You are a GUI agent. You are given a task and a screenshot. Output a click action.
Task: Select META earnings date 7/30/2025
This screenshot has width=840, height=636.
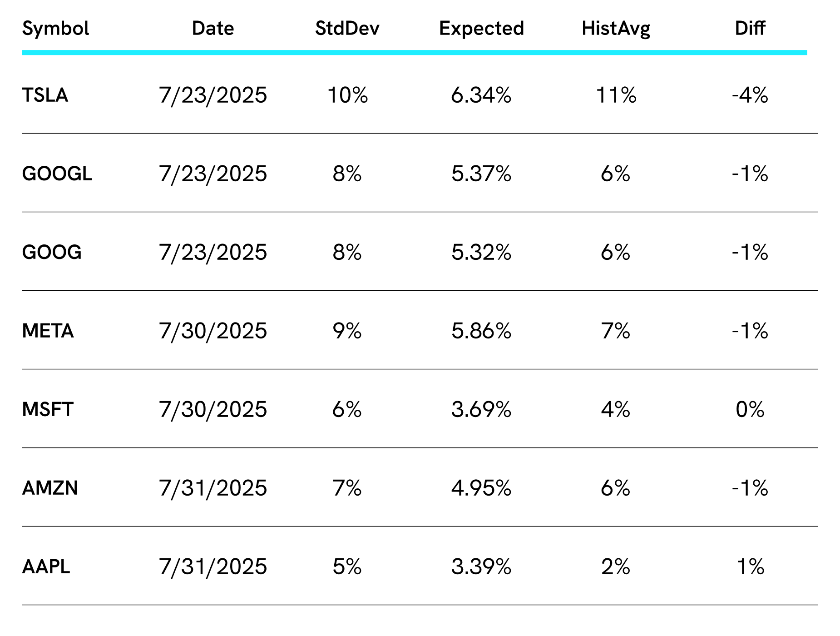click(213, 331)
